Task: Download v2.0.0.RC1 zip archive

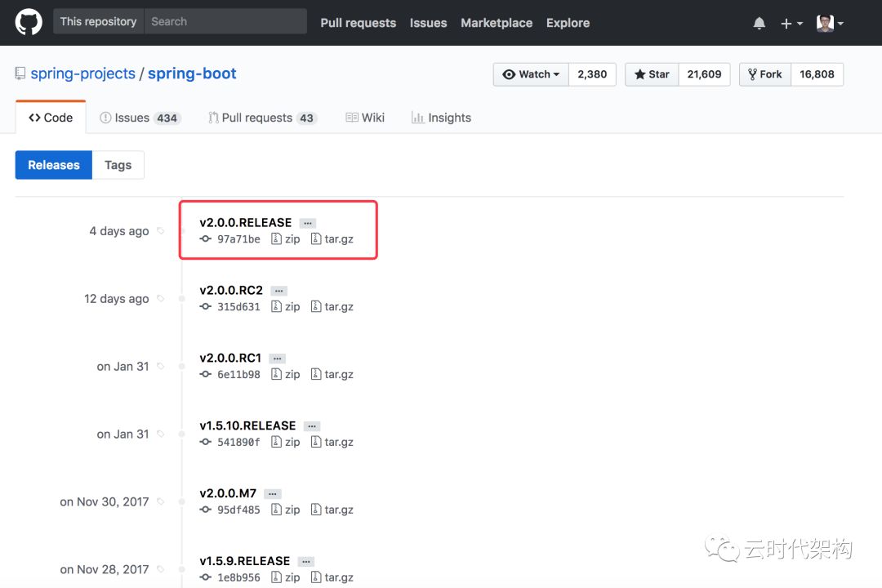Action: (x=286, y=374)
